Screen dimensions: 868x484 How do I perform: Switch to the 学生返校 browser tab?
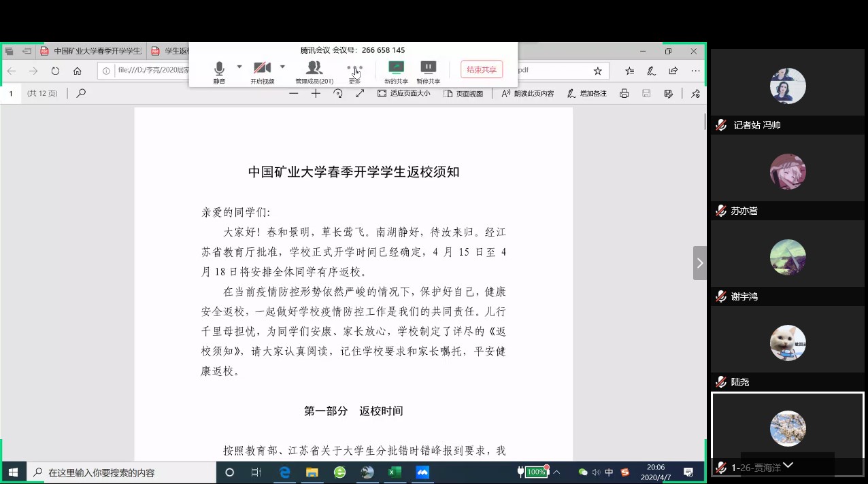pyautogui.click(x=170, y=51)
